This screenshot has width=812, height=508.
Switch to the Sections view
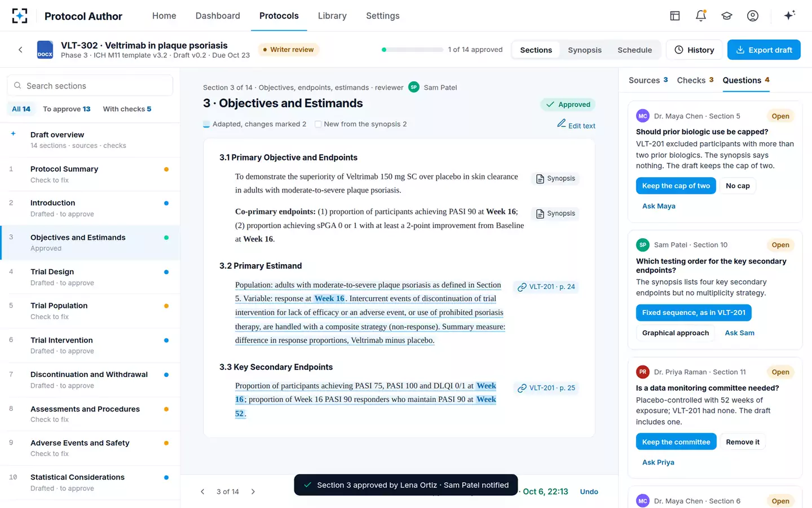[536, 50]
